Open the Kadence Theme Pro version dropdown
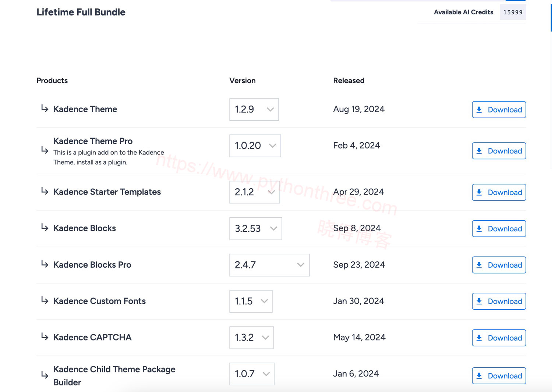This screenshot has height=392, width=552. click(x=255, y=146)
